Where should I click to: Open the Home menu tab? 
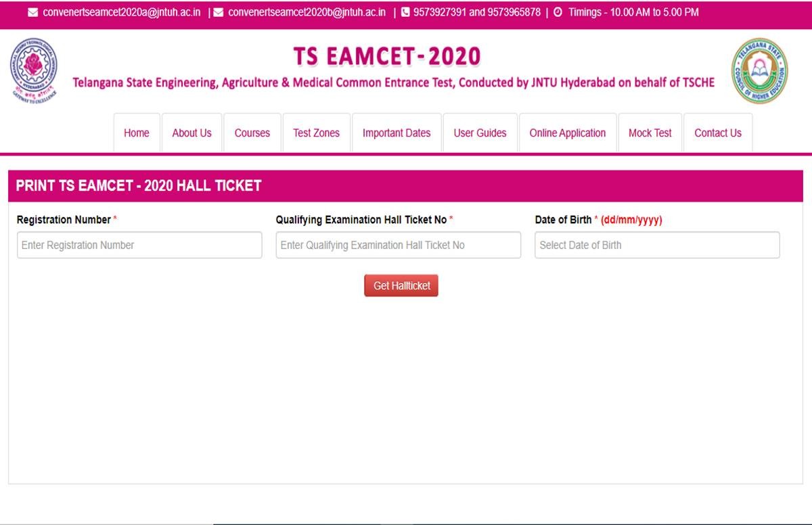(x=137, y=133)
